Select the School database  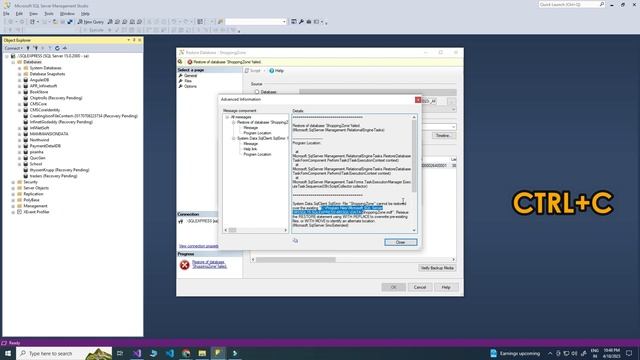tap(36, 164)
